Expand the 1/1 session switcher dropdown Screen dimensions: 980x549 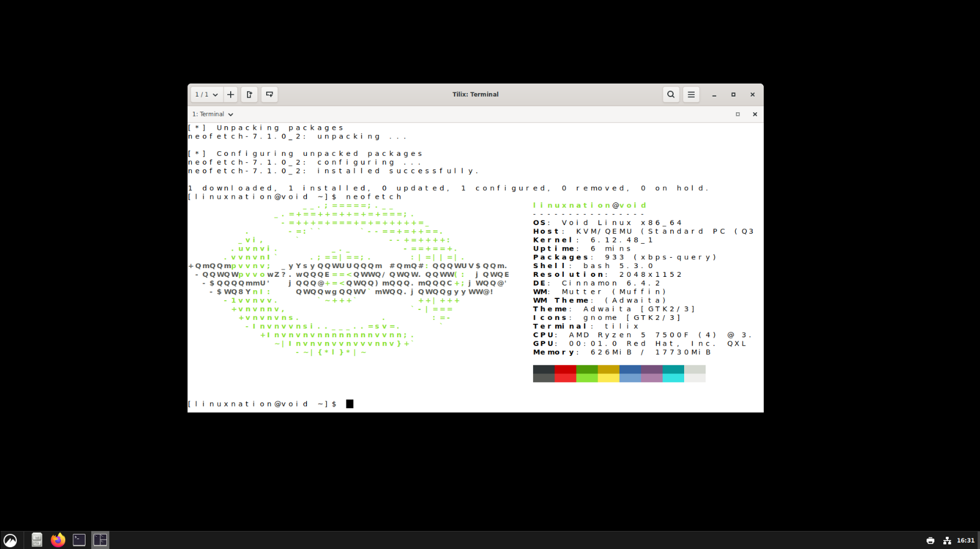coord(206,94)
